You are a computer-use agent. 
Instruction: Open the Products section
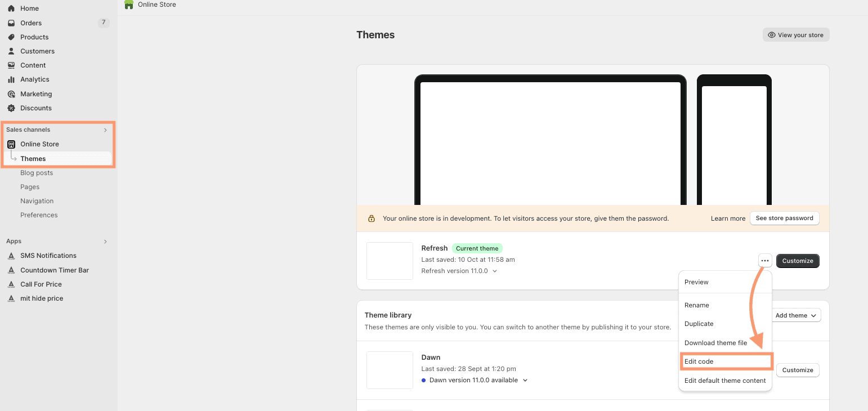[34, 37]
